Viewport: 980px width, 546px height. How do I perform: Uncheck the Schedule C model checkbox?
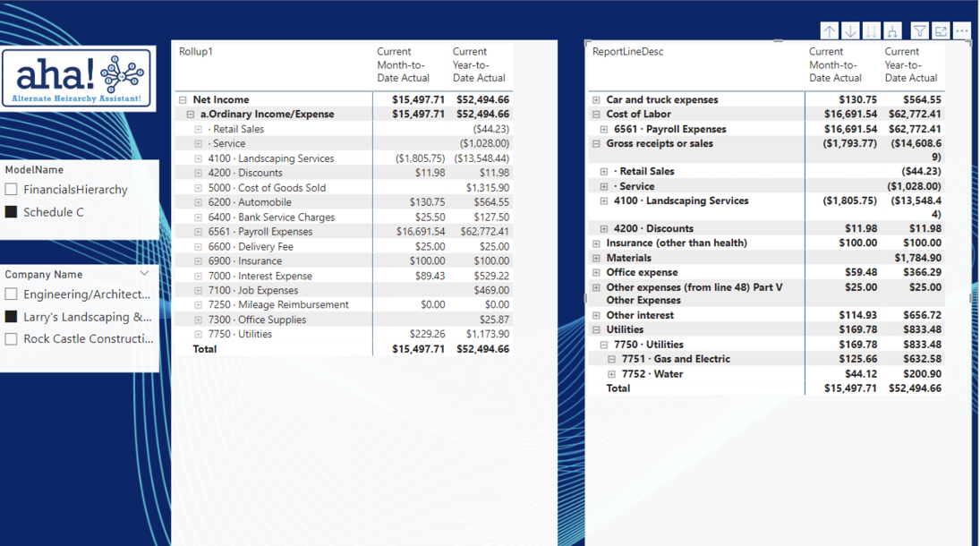coord(12,212)
